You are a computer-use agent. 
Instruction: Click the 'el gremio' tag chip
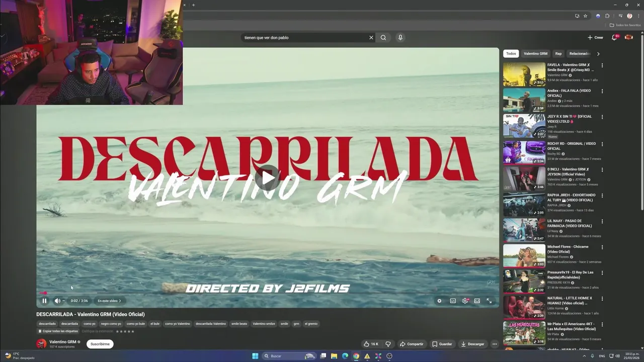[311, 324]
